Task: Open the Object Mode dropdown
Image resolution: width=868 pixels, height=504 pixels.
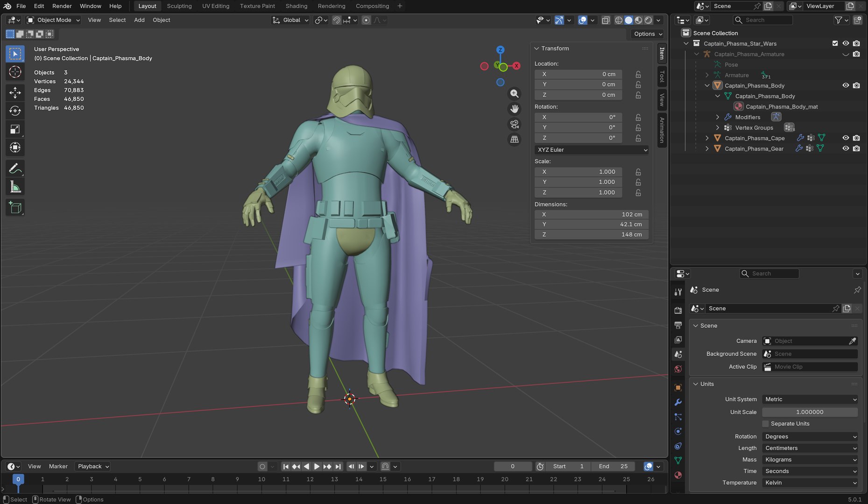Action: click(53, 20)
